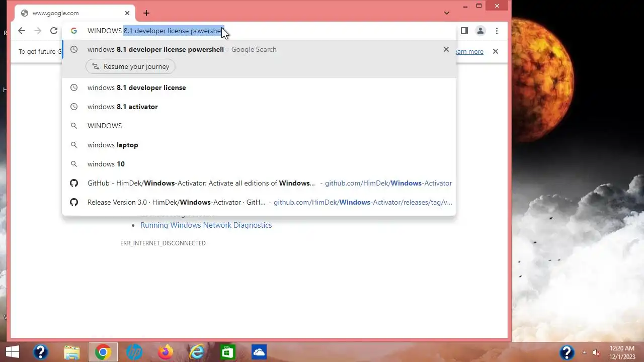The width and height of the screenshot is (644, 362).
Task: Choose suggestion 'windows 8.1 developer license'
Action: (259, 87)
